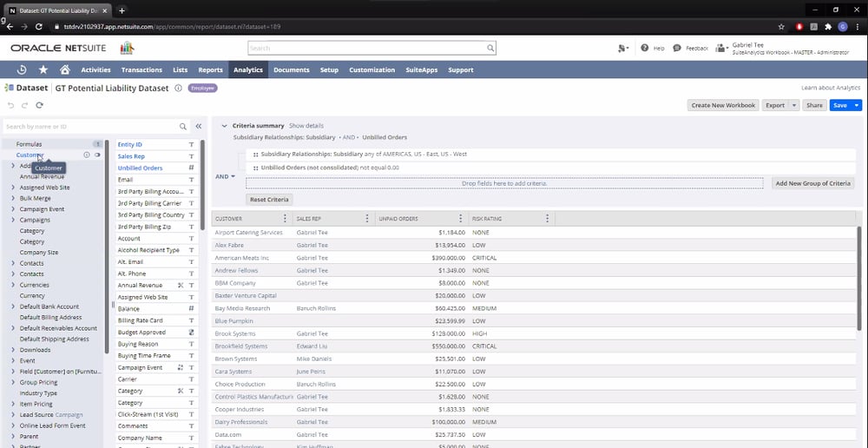The width and height of the screenshot is (868, 448).
Task: Click the dataset refresh icon
Action: (39, 105)
